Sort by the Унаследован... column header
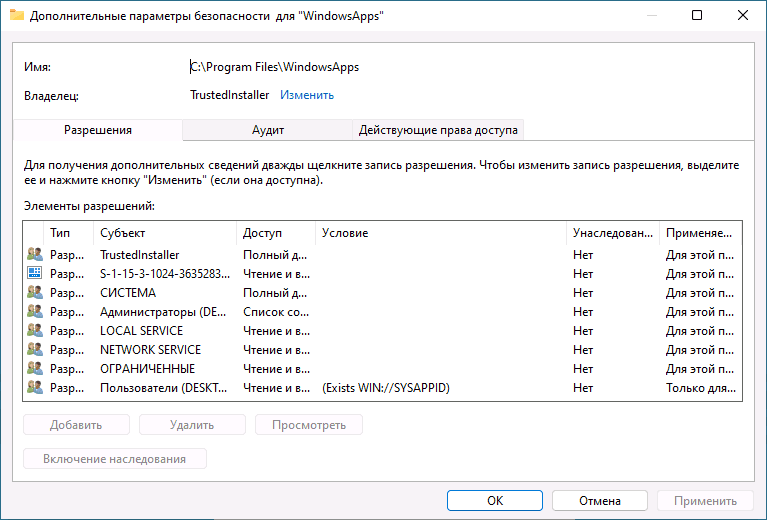 613,233
